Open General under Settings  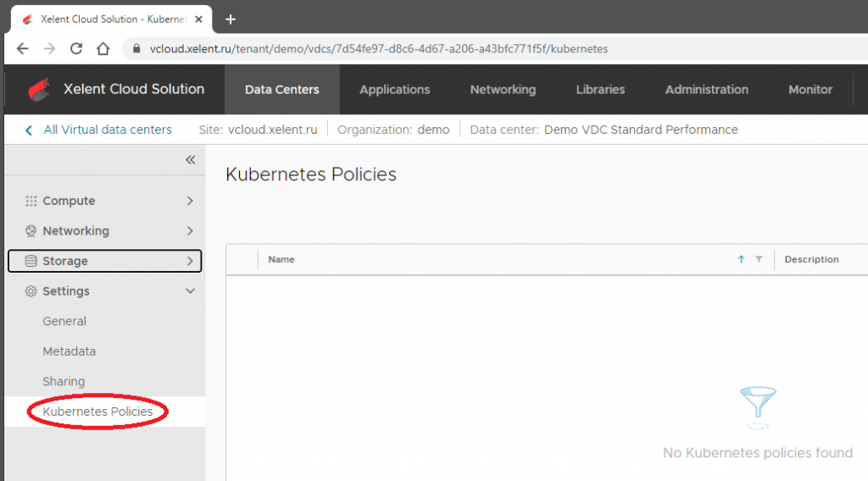[64, 321]
